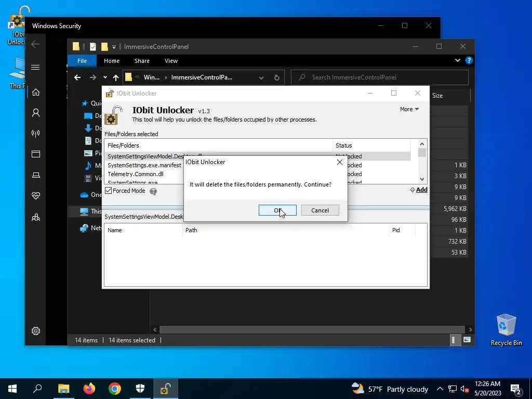Click the ImmersiveControlPa... breadcrumb
Viewport: 532px width, 399px height.
(202, 77)
